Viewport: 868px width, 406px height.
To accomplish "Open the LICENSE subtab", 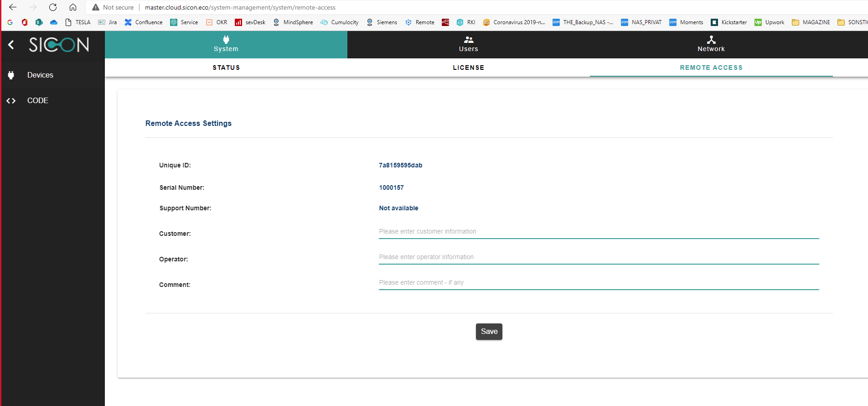I will 468,68.
